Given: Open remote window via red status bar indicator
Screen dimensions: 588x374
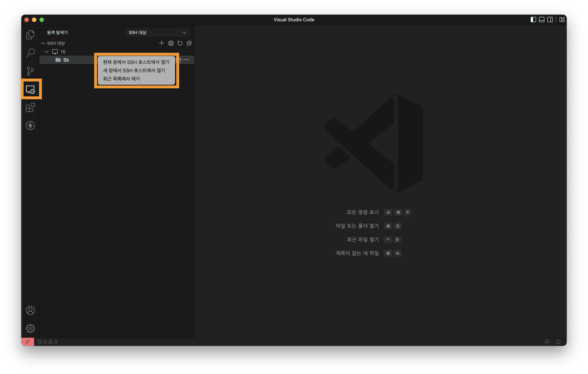Looking at the screenshot, I should click(x=28, y=342).
